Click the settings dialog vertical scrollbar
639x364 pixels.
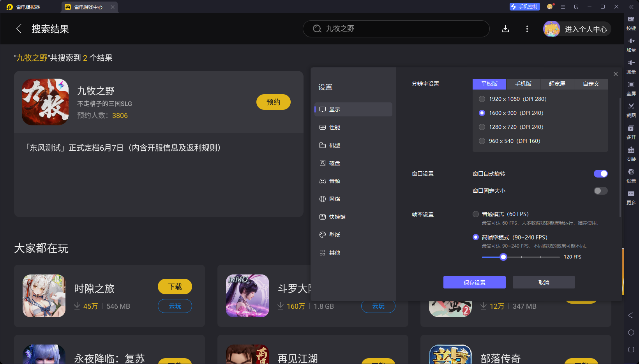click(x=620, y=157)
